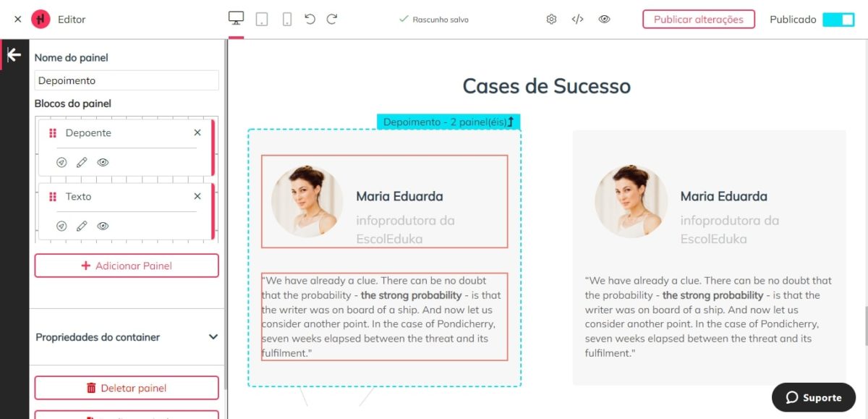Select the name Maria Eduarda in the selected panel

point(399,196)
